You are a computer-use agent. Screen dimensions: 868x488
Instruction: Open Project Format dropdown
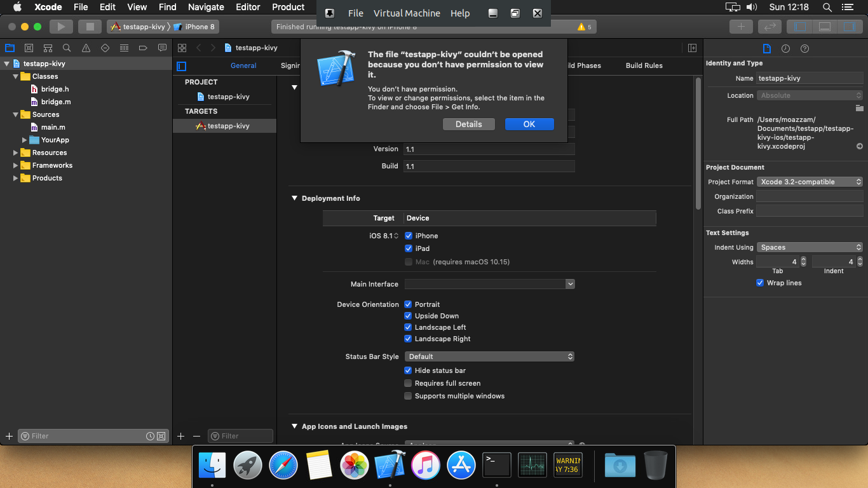[x=810, y=182]
